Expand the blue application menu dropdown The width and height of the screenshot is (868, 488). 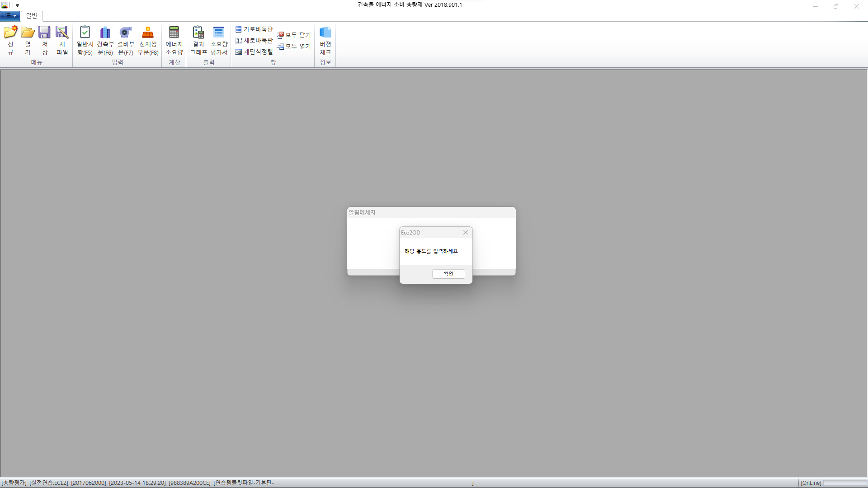pos(9,16)
